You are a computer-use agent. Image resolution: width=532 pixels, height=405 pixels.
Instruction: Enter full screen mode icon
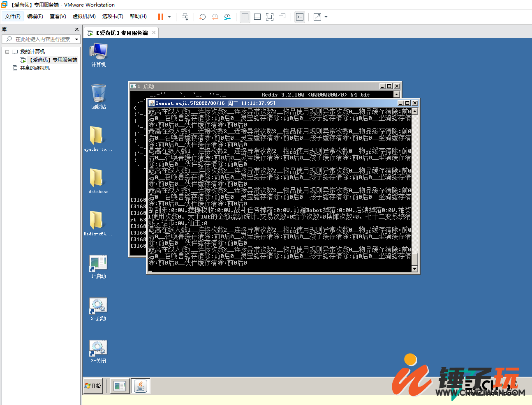click(270, 17)
